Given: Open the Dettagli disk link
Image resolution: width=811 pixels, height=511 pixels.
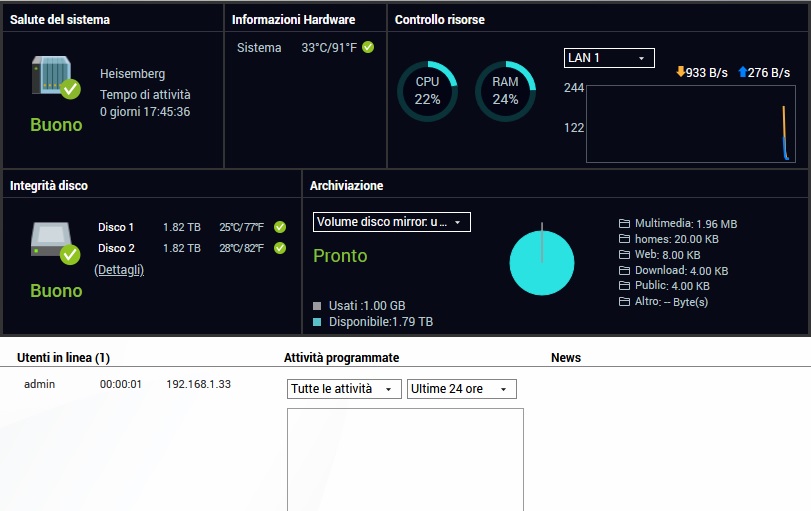Looking at the screenshot, I should pyautogui.click(x=119, y=270).
